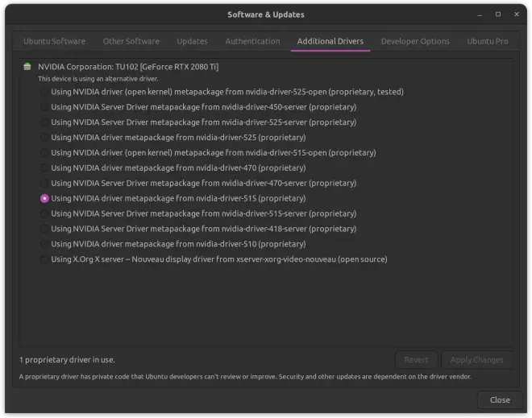Open the Updates tab
The image size is (532, 418).
pyautogui.click(x=192, y=41)
